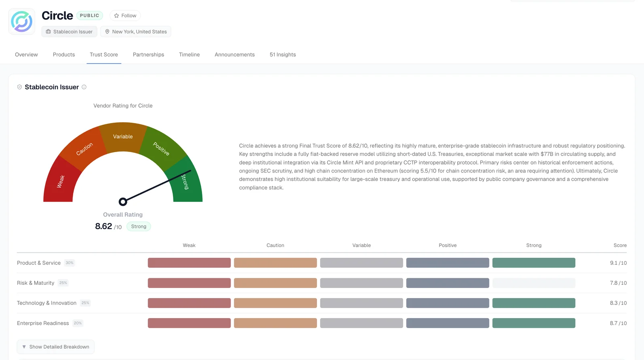
Task: Click the Variable bar in Enterprise Readiness row
Action: coord(361,323)
